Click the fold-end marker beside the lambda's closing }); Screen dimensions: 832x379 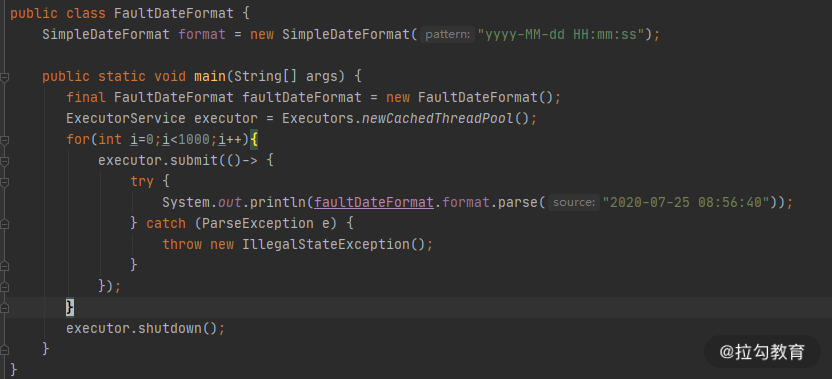(x=4, y=287)
